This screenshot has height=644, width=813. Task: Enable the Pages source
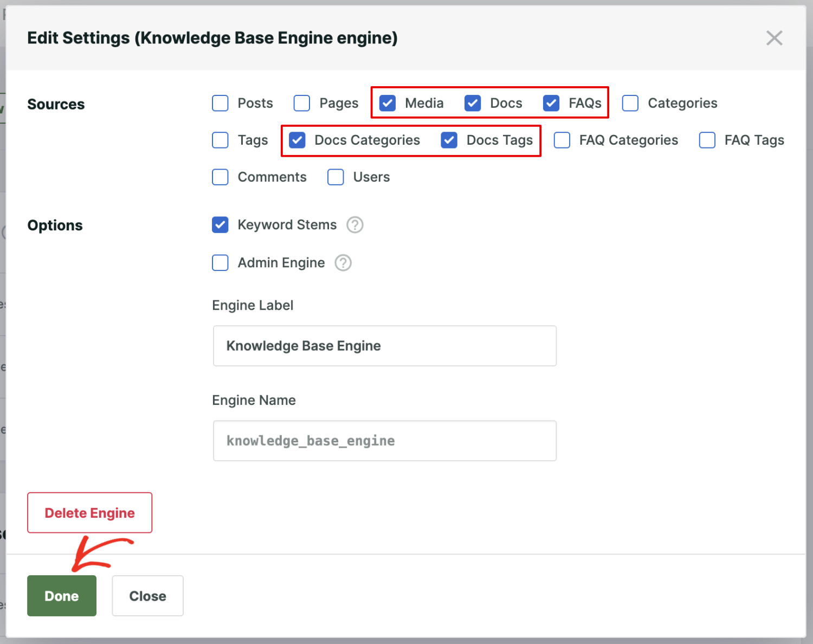click(301, 103)
